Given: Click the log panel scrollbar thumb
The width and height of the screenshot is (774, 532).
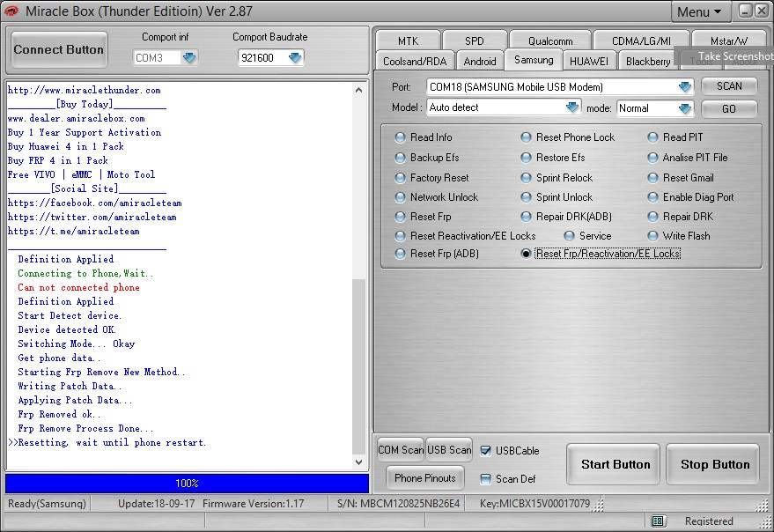Looking at the screenshot, I should tap(359, 366).
